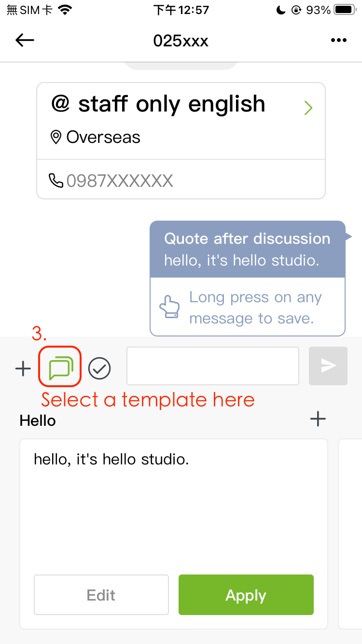Tap the 025xxx chat title

181,41
